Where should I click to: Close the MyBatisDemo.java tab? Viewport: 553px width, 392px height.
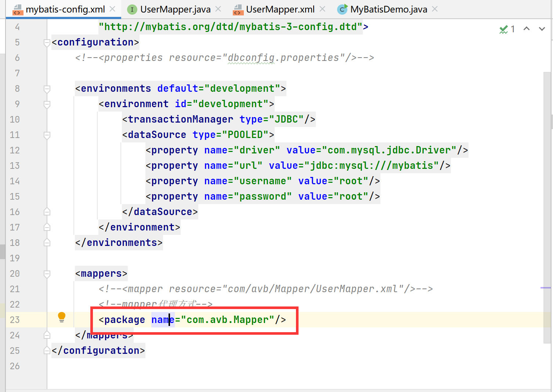pos(435,9)
